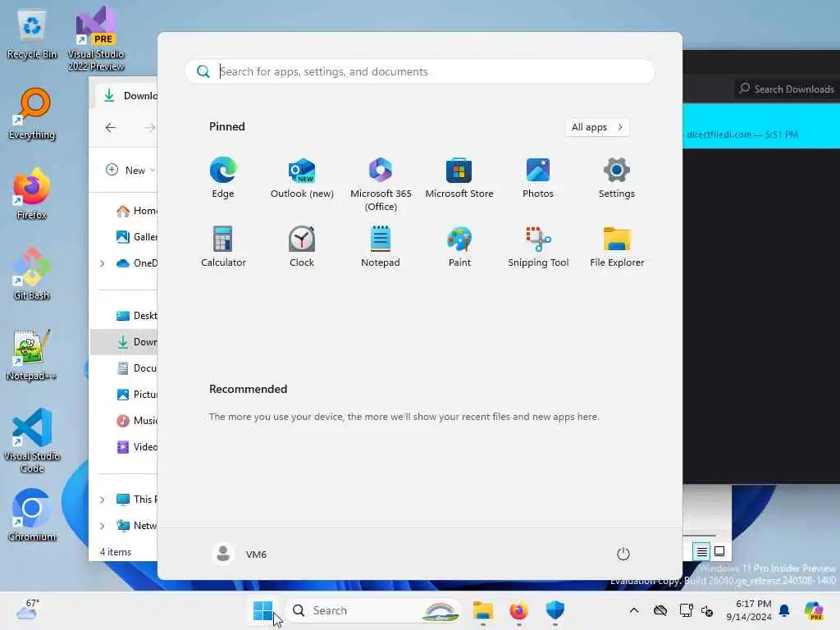Open Firefox from the taskbar
Image resolution: width=840 pixels, height=630 pixels.
pos(518,610)
